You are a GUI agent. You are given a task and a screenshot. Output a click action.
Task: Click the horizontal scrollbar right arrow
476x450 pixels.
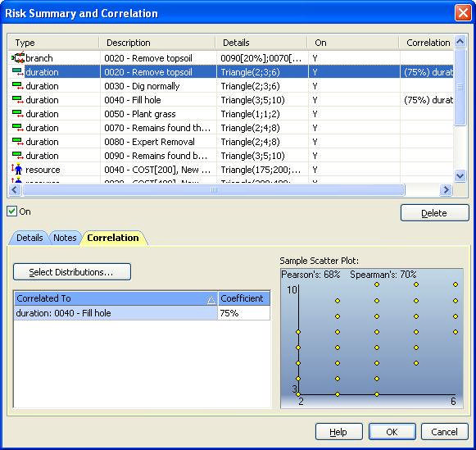coord(446,190)
